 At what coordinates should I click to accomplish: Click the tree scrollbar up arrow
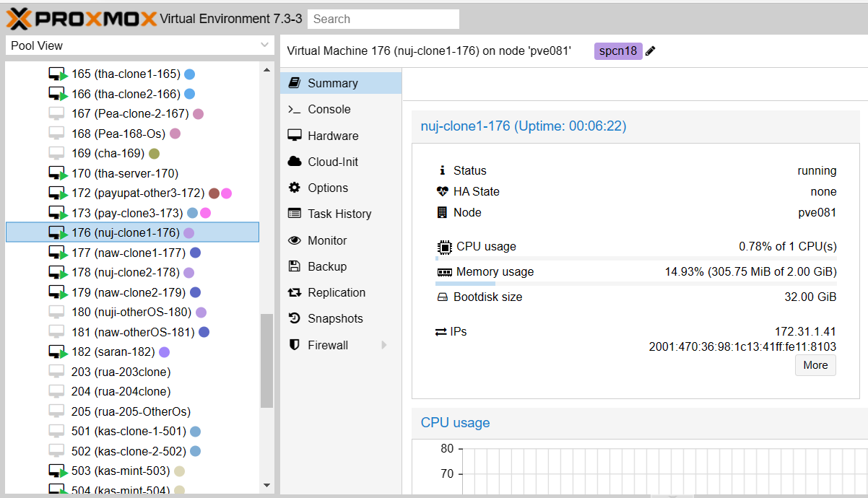[267, 70]
